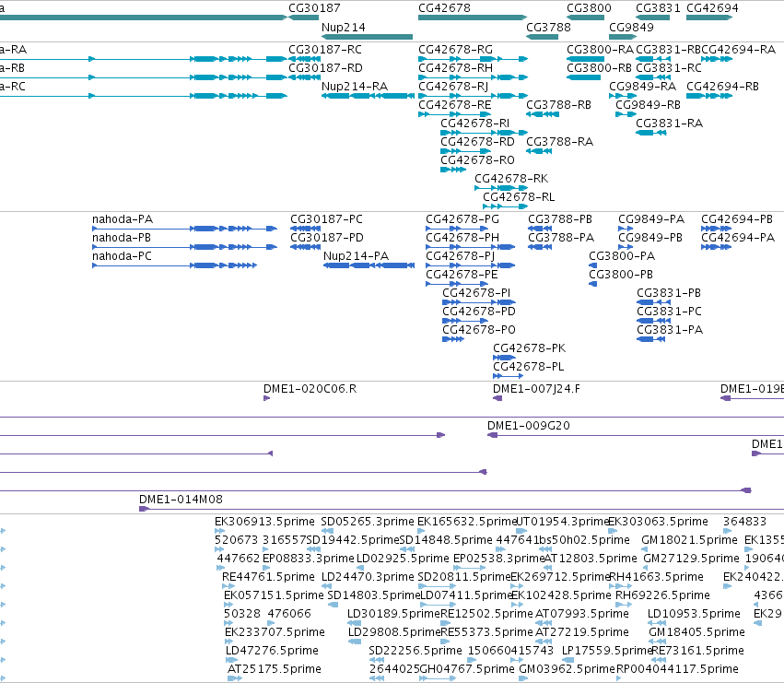Select protein CG3800-PB
784x683 pixels.
click(x=621, y=274)
